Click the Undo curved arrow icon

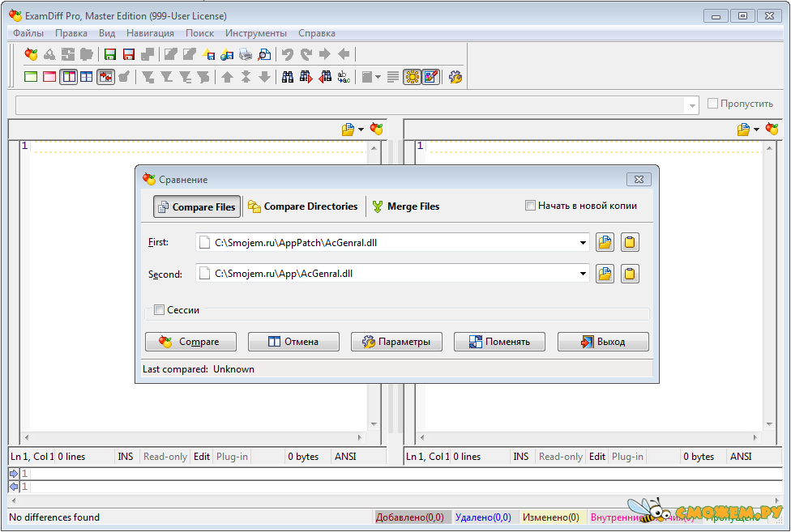[288, 54]
